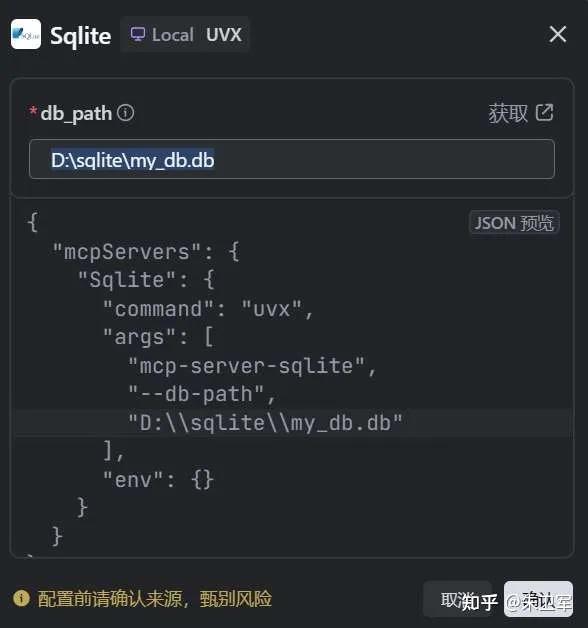Click the external link arrow icon
The image size is (588, 628).
pyautogui.click(x=544, y=113)
